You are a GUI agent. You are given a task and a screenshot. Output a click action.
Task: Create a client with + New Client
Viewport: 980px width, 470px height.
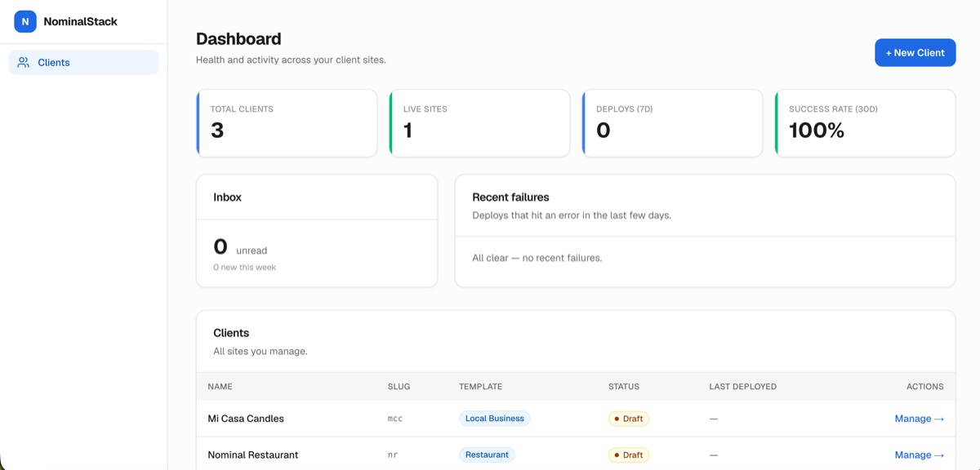click(915, 53)
